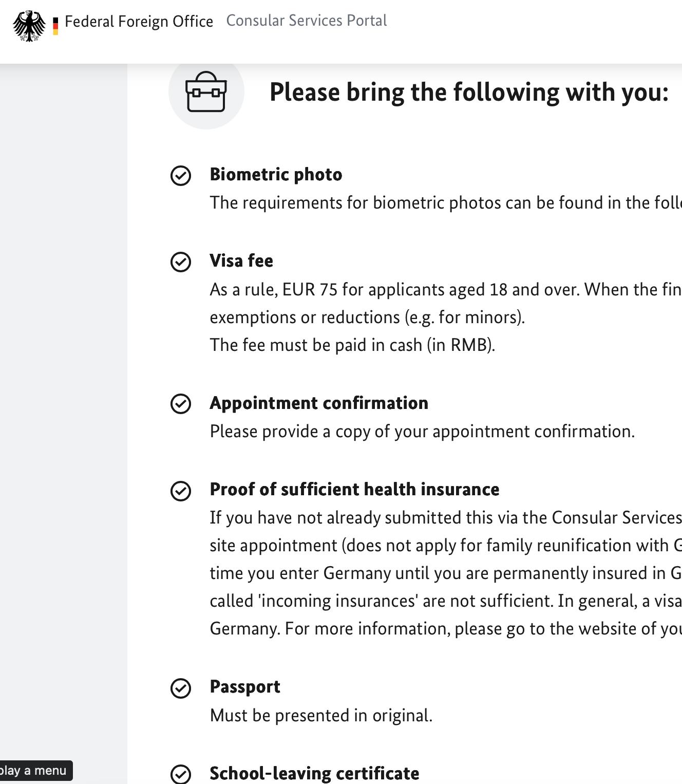
Task: Click the Federal Foreign Office title
Action: (x=139, y=22)
